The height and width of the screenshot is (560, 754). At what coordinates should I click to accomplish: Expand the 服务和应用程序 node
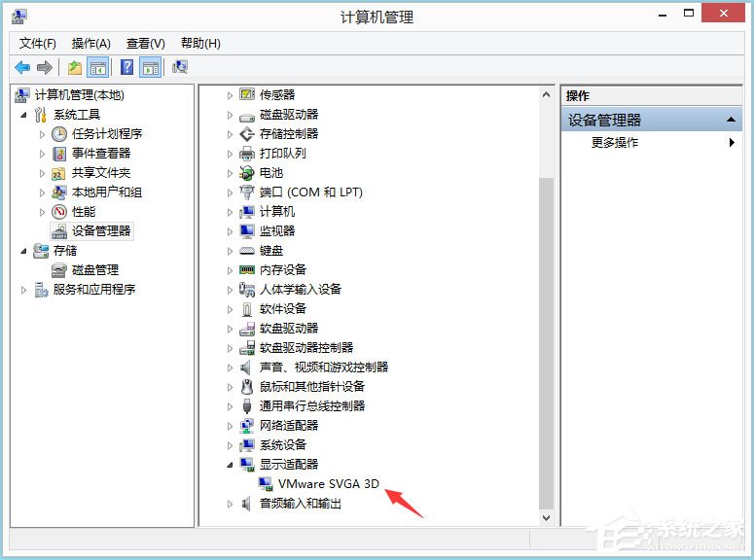pos(23,290)
